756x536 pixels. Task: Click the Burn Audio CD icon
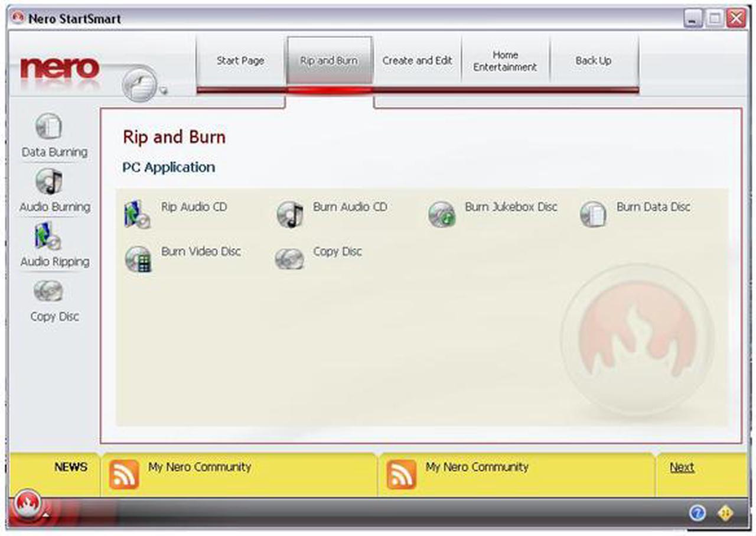[290, 215]
